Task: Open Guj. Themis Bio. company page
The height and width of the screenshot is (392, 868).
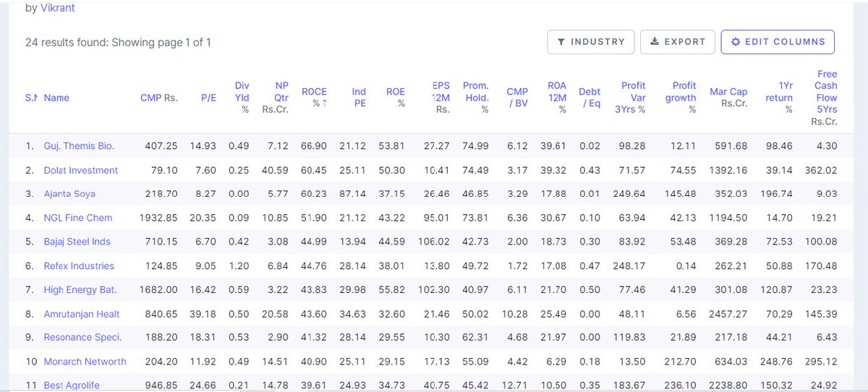Action: [79, 146]
